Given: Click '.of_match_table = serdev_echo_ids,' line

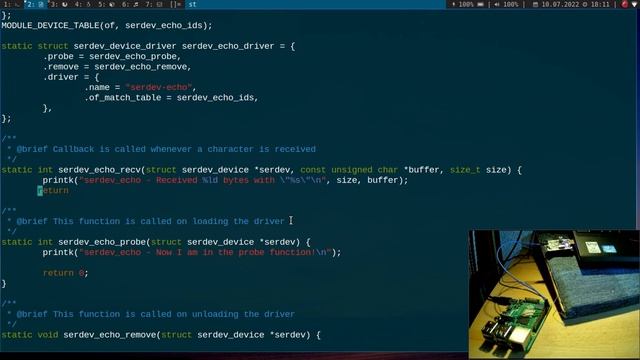Looking at the screenshot, I should tap(171, 98).
